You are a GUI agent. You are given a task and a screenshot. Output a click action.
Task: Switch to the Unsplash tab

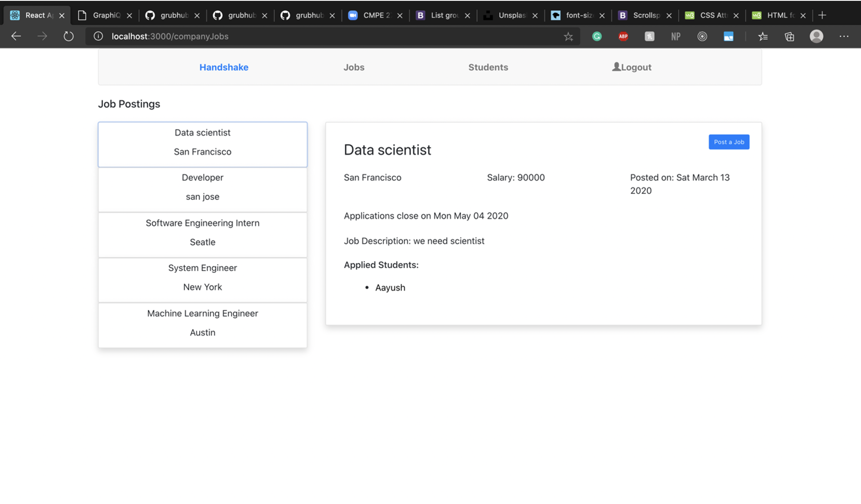tap(511, 15)
